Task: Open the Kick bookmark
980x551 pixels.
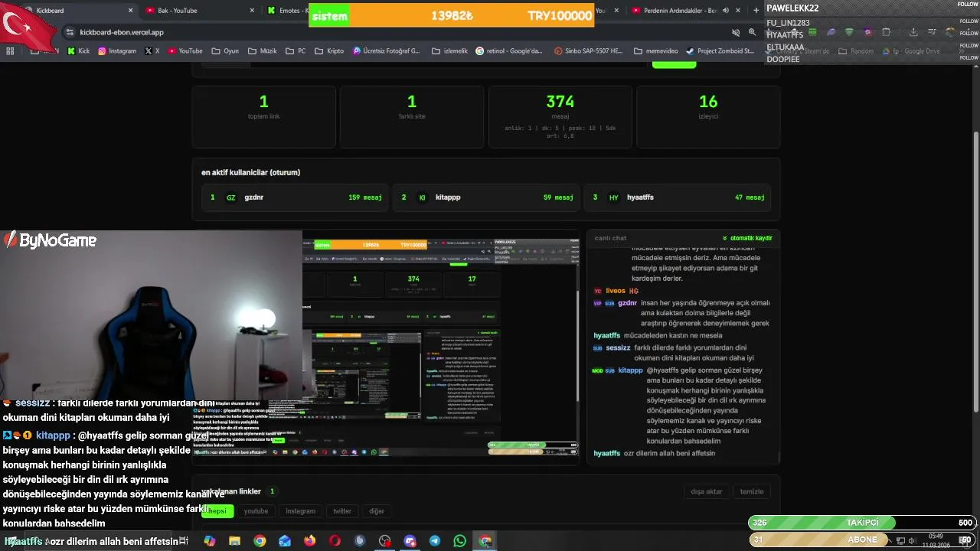Action: [x=79, y=51]
